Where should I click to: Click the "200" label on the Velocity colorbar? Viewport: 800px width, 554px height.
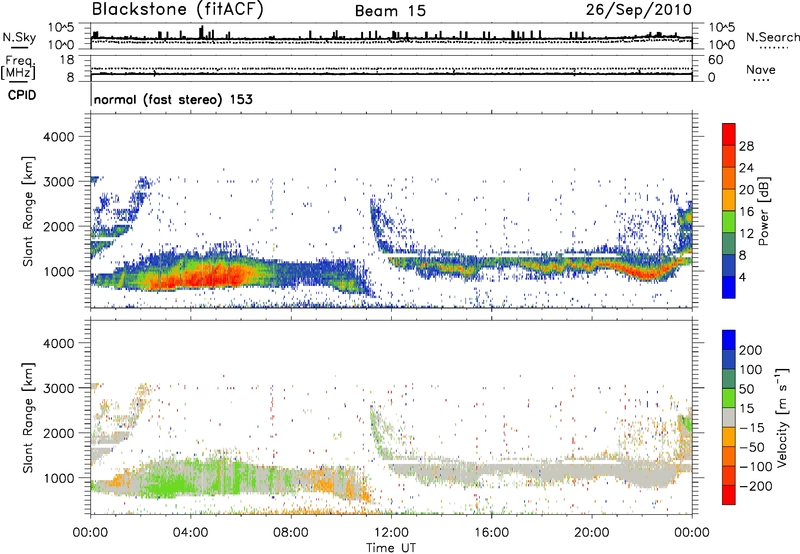point(751,350)
